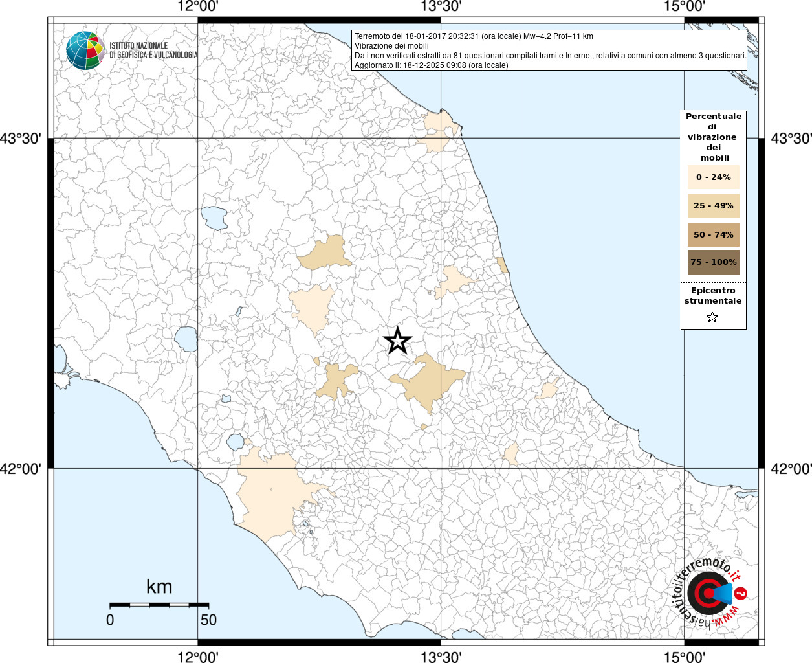Select the 25 - 49% legend swatch
Image resolution: width=812 pixels, height=663 pixels.
point(713,206)
